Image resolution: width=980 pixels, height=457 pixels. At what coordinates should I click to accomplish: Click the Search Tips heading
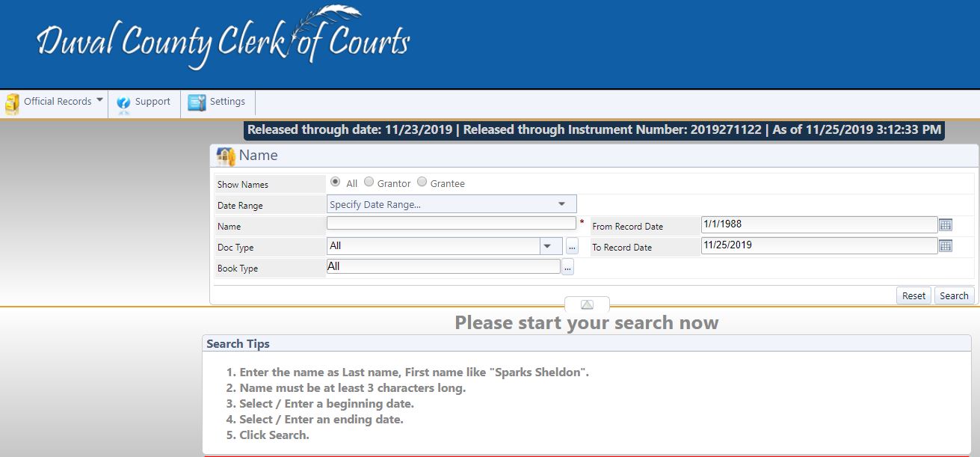[x=238, y=344]
